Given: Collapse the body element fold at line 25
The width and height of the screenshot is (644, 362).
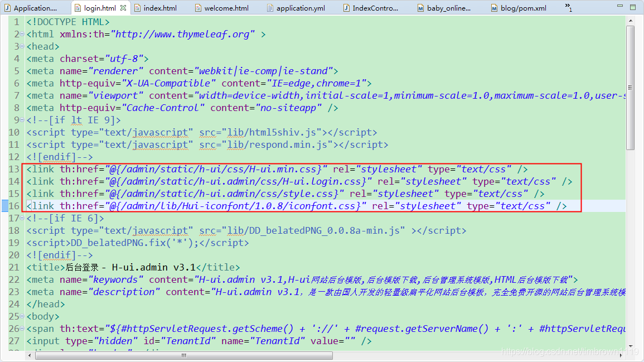Looking at the screenshot, I should 22,316.
